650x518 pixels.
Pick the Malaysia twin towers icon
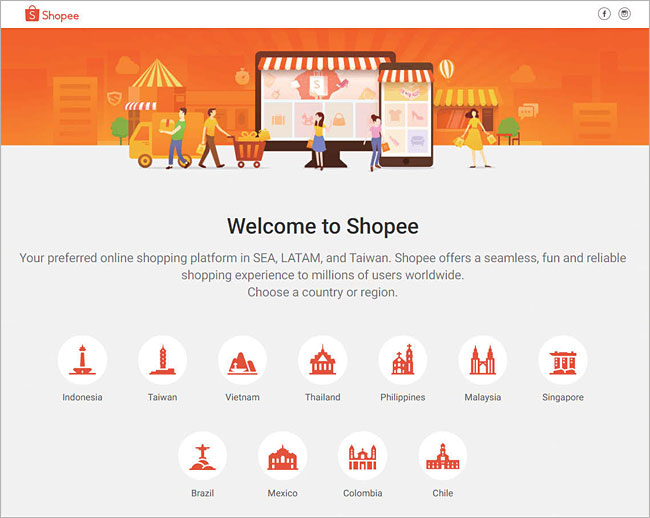[x=483, y=360]
